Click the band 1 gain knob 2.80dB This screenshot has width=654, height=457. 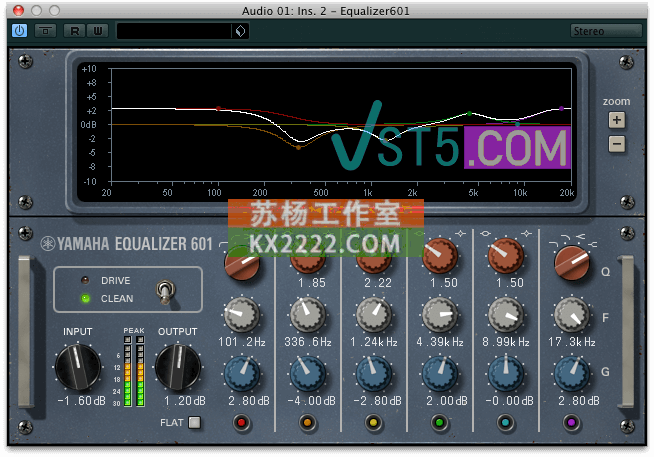pos(241,374)
